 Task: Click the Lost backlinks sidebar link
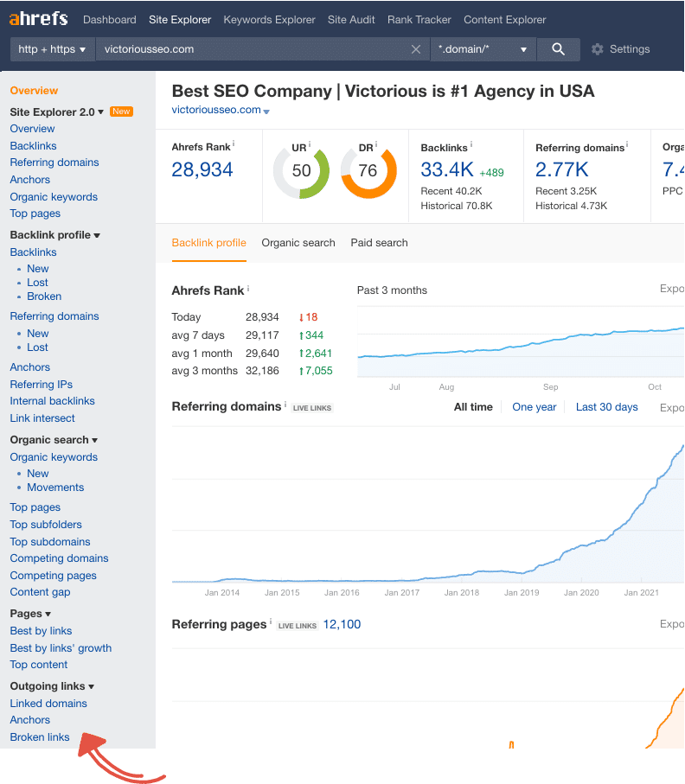37,283
